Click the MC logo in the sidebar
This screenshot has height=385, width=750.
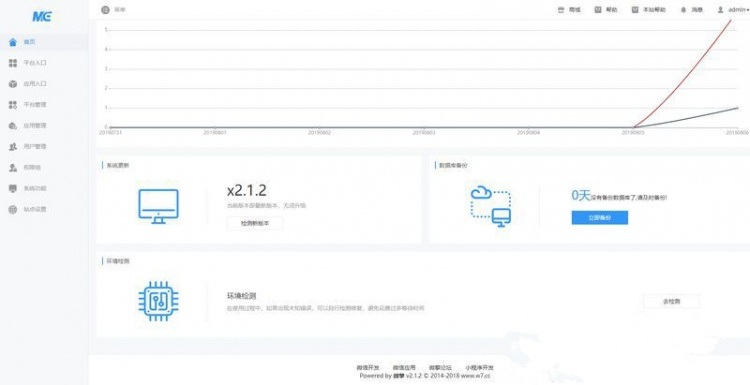pos(42,16)
